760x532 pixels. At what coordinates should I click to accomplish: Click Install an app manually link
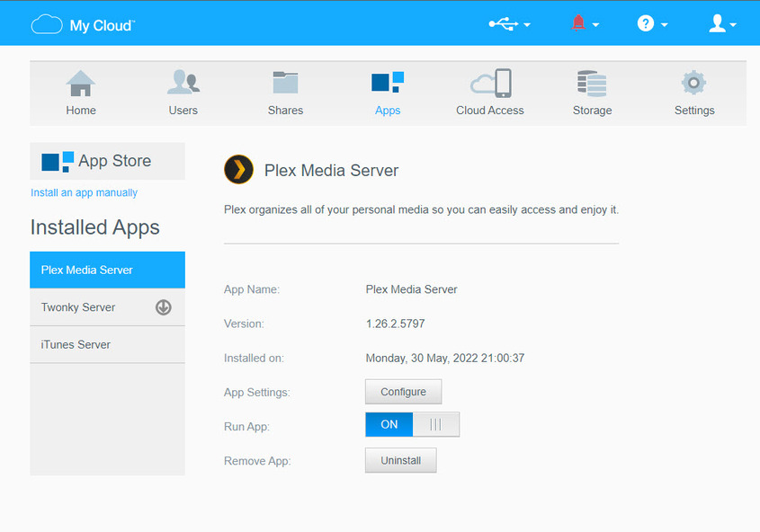tap(85, 192)
